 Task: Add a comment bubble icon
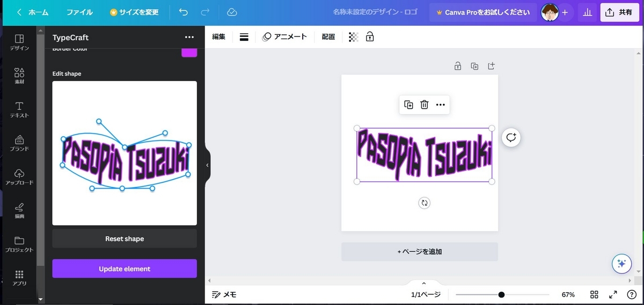click(511, 138)
